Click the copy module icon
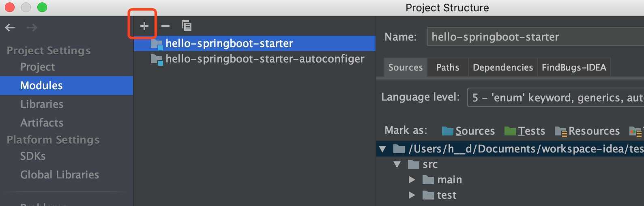 pyautogui.click(x=187, y=26)
